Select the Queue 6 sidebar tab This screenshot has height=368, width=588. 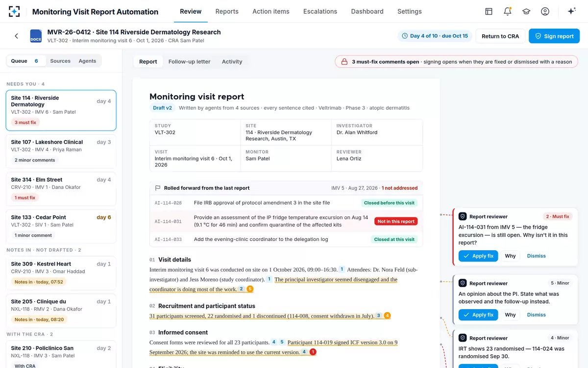tap(25, 61)
